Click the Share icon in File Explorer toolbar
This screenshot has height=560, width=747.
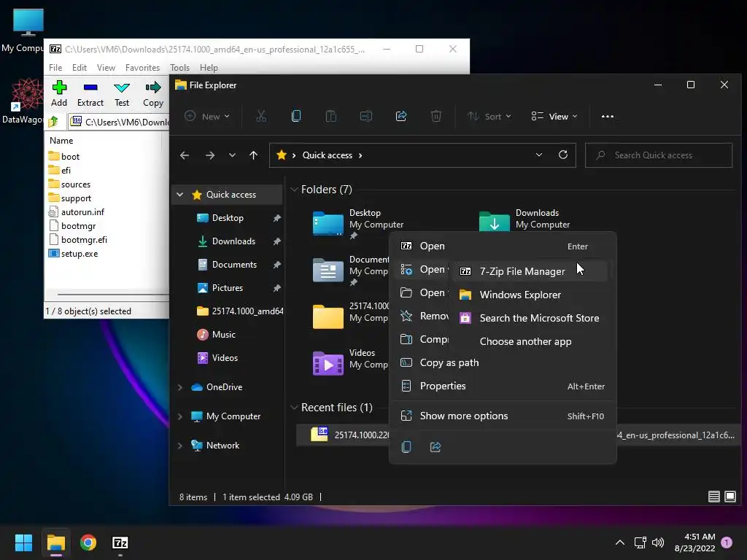[x=401, y=116]
